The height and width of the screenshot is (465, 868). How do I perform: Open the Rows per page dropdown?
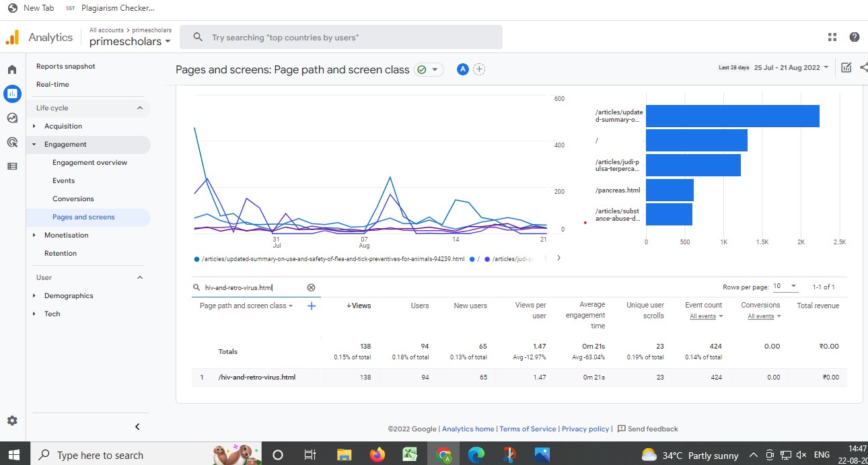(x=785, y=287)
